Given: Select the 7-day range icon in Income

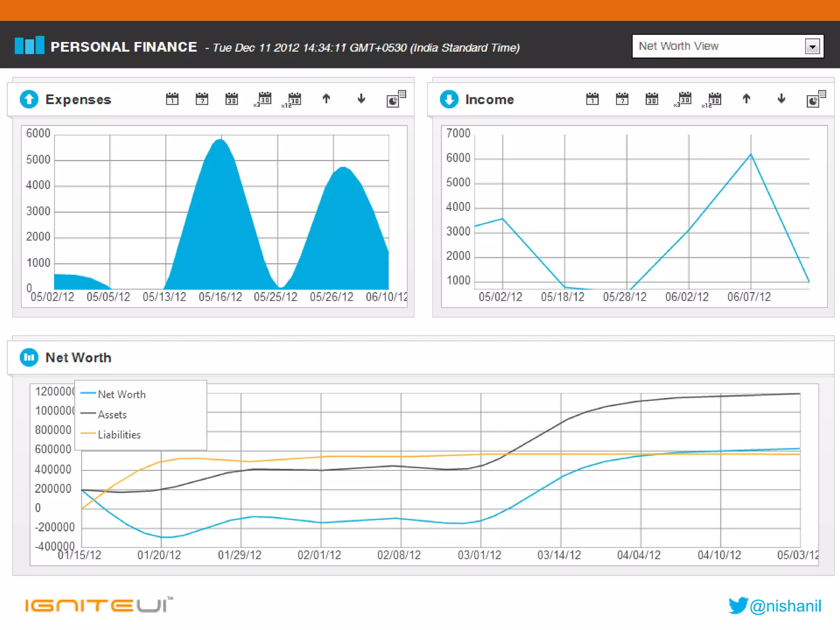Looking at the screenshot, I should (x=622, y=99).
